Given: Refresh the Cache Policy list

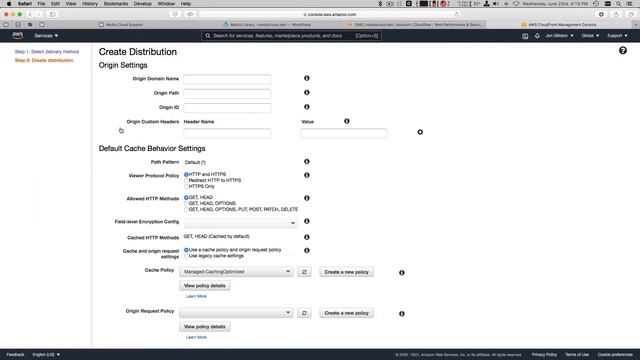Looking at the screenshot, I should click(304, 272).
